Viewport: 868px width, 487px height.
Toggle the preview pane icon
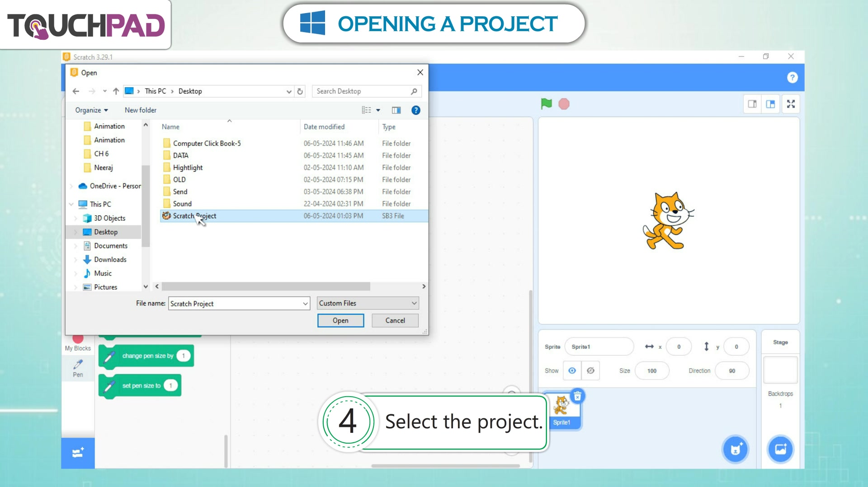coord(396,110)
